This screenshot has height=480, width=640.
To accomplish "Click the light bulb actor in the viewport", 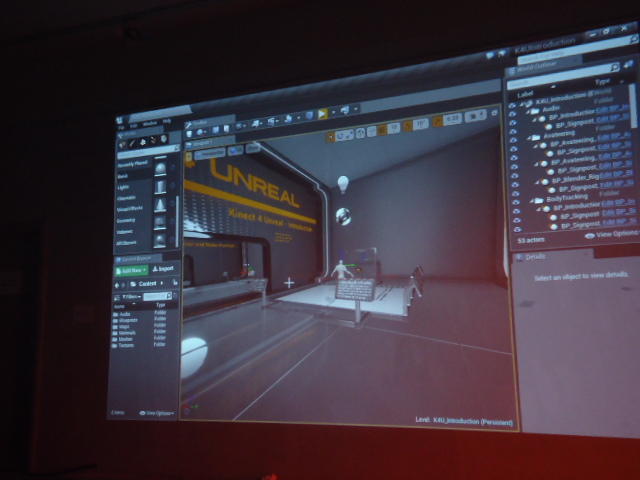I will tap(343, 184).
